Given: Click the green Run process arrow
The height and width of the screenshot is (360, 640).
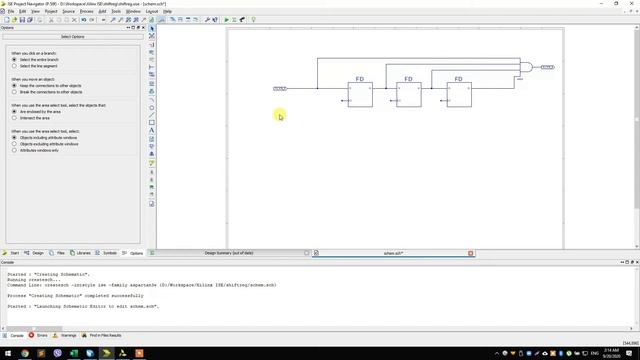Looking at the screenshot, I should point(227,20).
